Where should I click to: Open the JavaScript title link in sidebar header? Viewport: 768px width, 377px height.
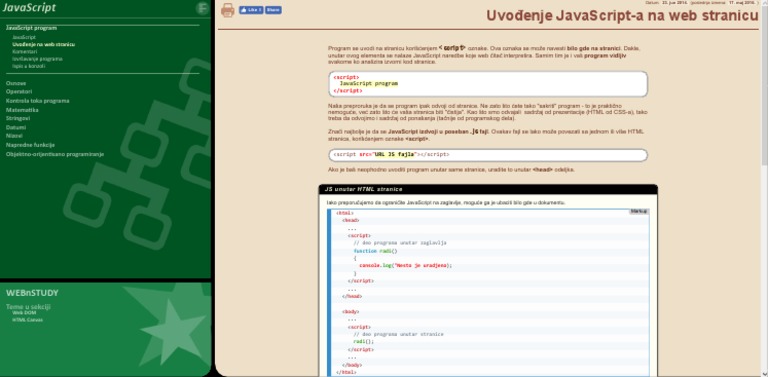coord(29,7)
